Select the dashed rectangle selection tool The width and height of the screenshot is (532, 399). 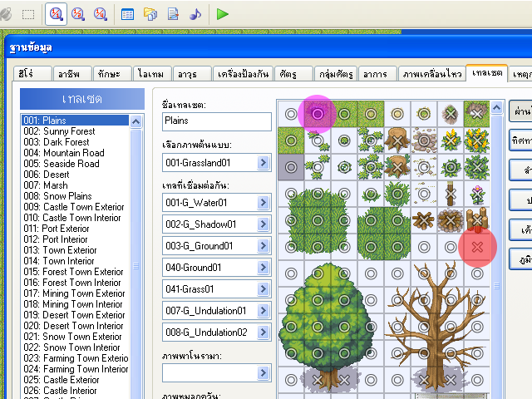pyautogui.click(x=28, y=15)
